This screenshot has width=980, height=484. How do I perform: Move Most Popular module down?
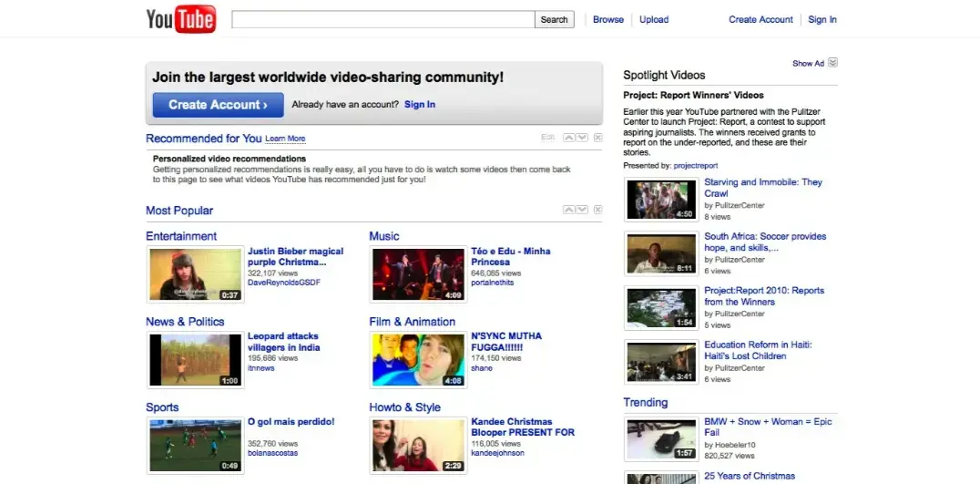582,210
